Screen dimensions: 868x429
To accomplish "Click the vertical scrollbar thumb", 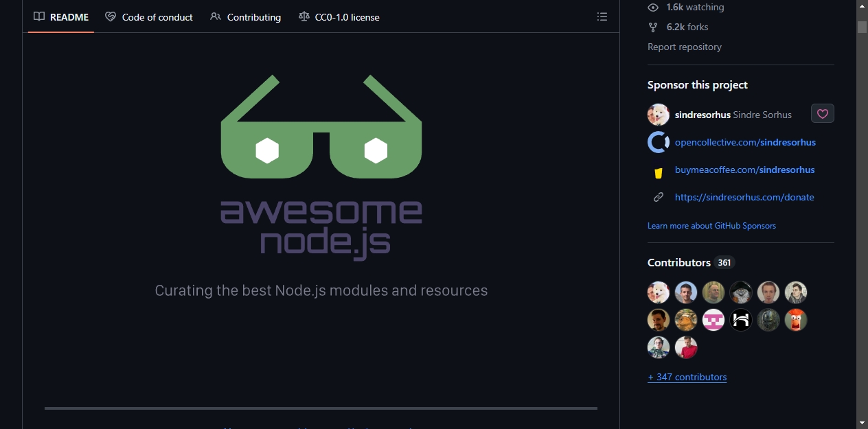I will [862, 27].
